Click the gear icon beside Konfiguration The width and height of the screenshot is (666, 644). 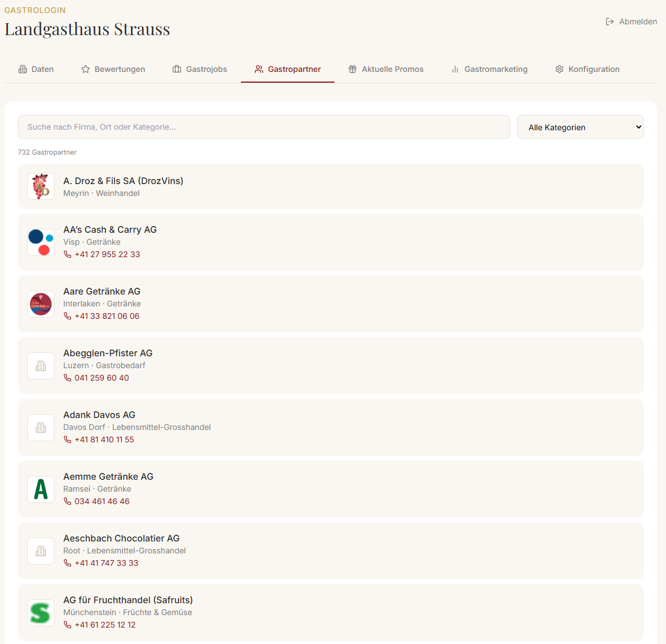(x=559, y=69)
